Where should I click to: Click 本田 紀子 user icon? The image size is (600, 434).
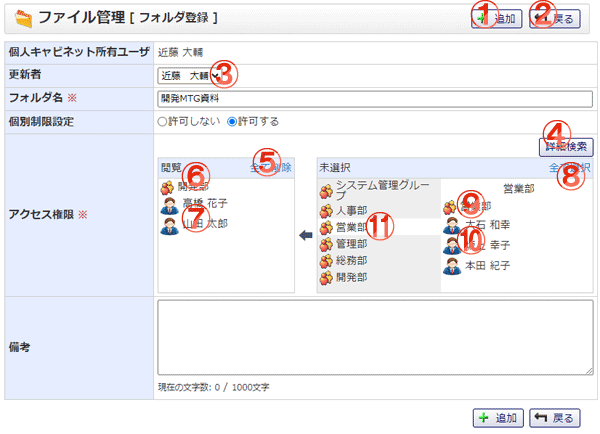coord(452,266)
